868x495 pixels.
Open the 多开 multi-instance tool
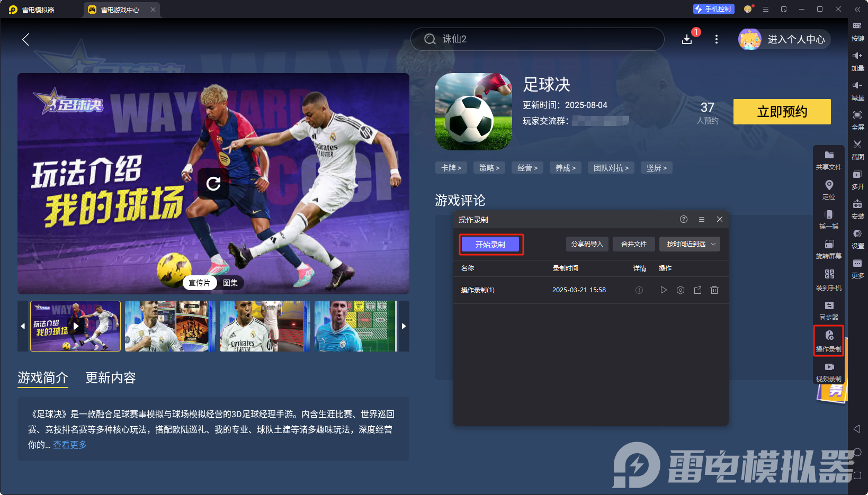tap(857, 180)
